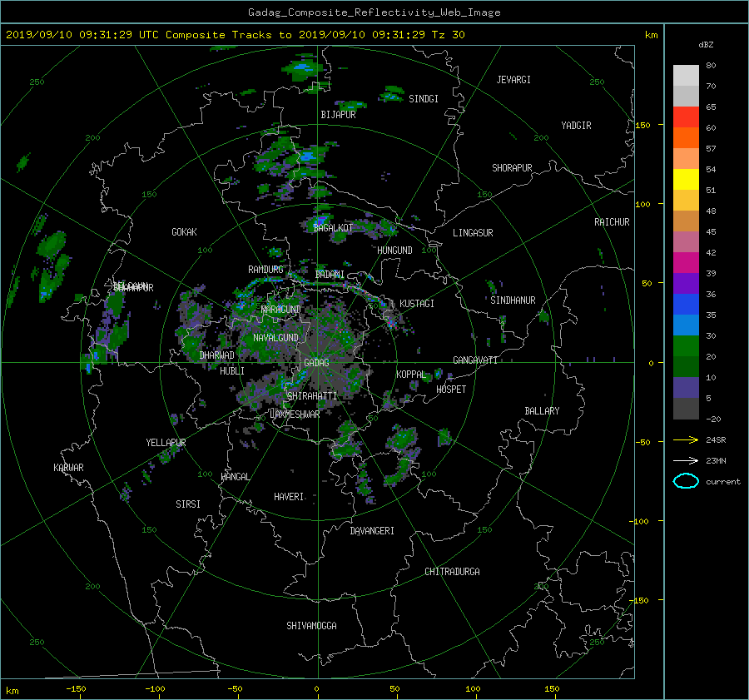Click the GANGAVATI city label
This screenshot has width=749, height=700.
click(x=475, y=360)
